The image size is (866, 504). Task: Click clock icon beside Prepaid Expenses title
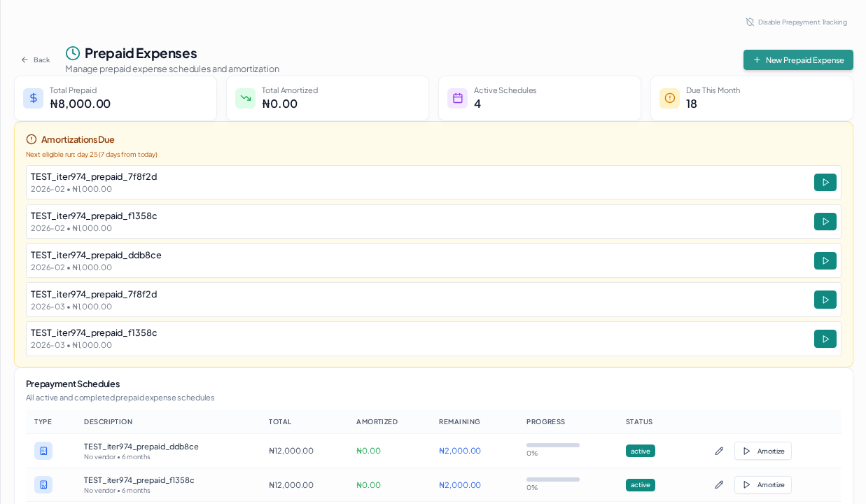click(73, 53)
